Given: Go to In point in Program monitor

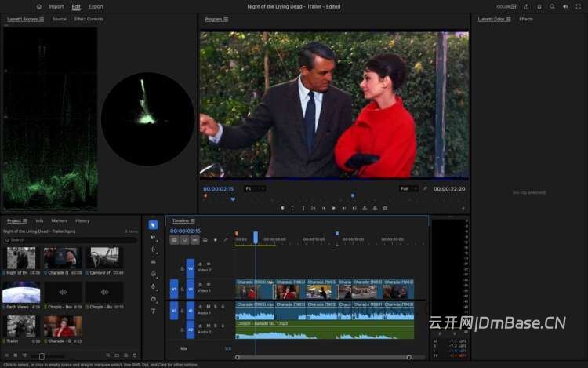Looking at the screenshot, I should pos(313,208).
